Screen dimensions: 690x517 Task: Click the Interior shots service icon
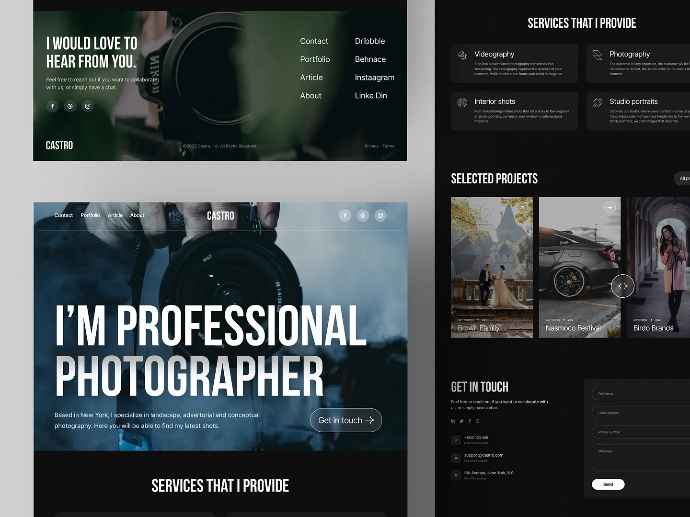tap(462, 103)
